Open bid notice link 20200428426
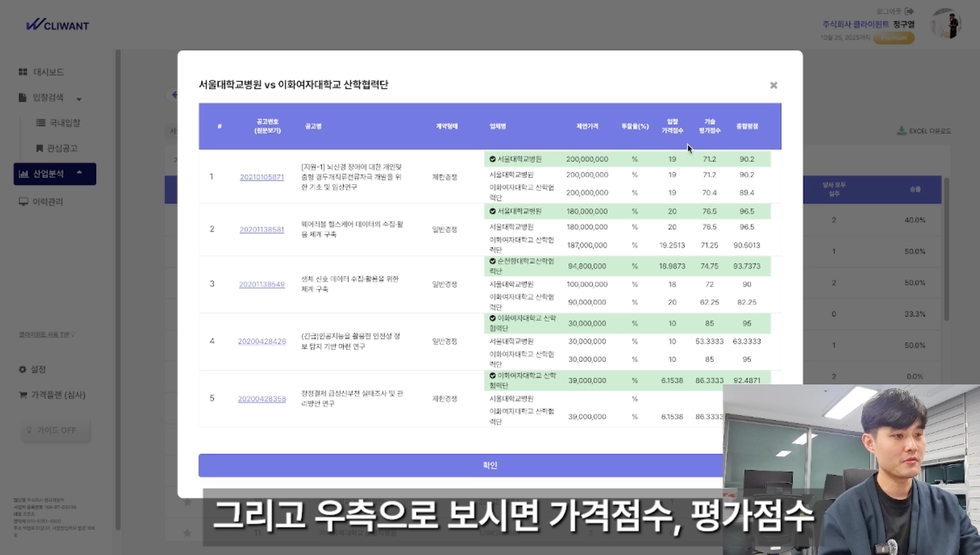980x555 pixels. [262, 341]
